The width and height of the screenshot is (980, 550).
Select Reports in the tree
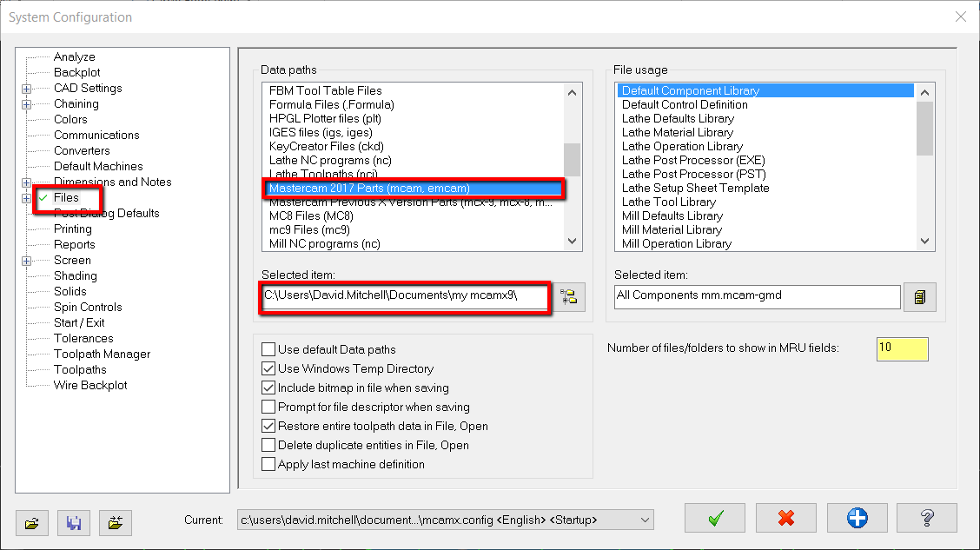[75, 244]
